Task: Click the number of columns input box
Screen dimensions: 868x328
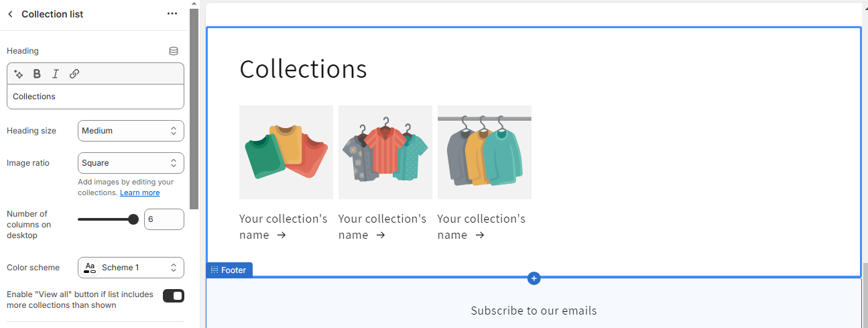Action: pyautogui.click(x=164, y=219)
